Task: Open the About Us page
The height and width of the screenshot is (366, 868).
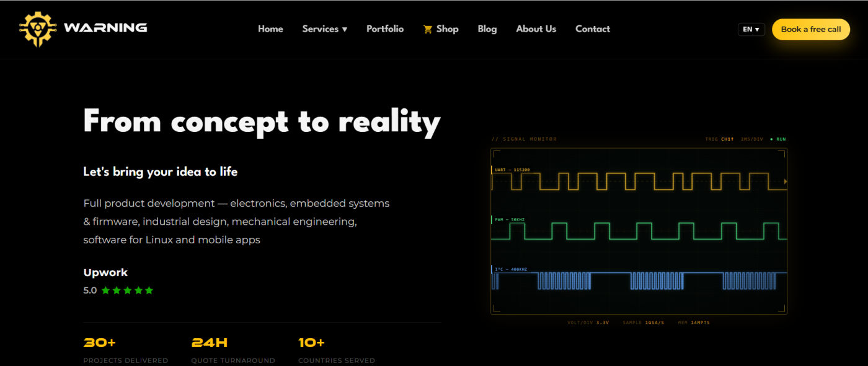Action: (x=536, y=29)
